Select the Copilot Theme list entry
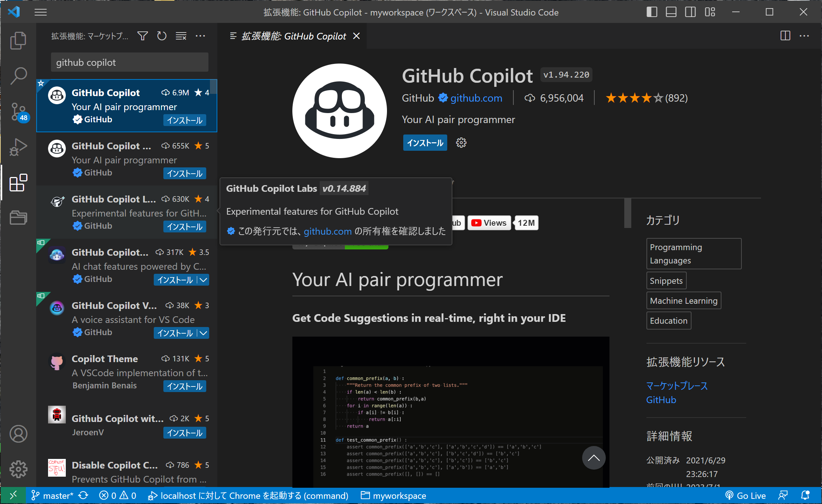This screenshot has height=504, width=822. coord(126,372)
